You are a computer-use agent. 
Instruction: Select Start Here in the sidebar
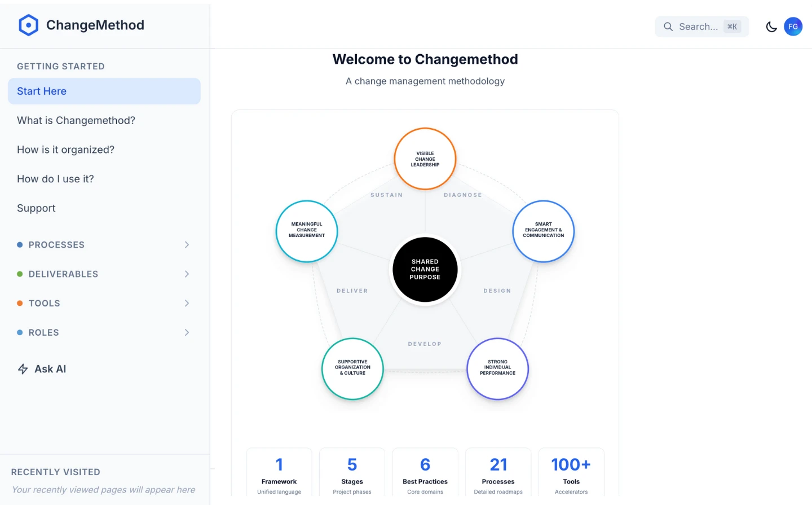pos(104,91)
